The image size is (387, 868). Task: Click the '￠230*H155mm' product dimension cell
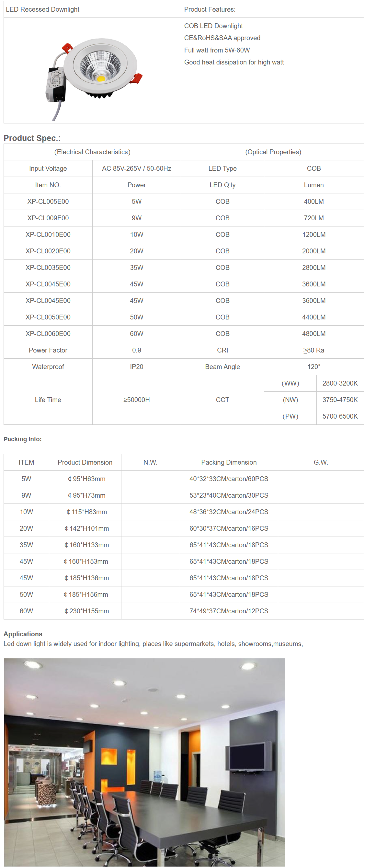pos(86,611)
